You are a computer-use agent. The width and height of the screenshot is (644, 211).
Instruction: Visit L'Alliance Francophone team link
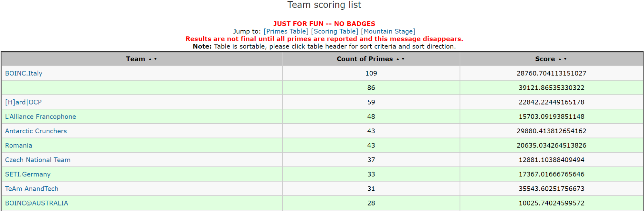[41, 116]
